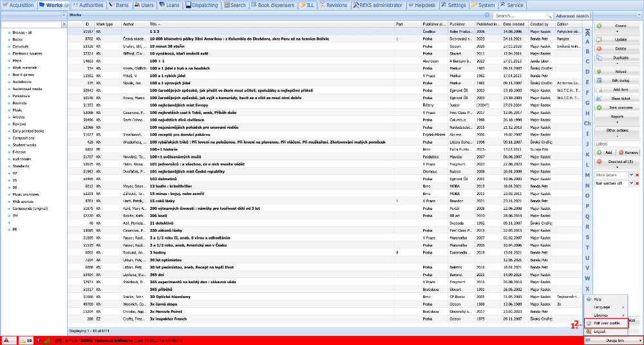
Task: Expand the Reports dropdown
Action: coord(618,122)
